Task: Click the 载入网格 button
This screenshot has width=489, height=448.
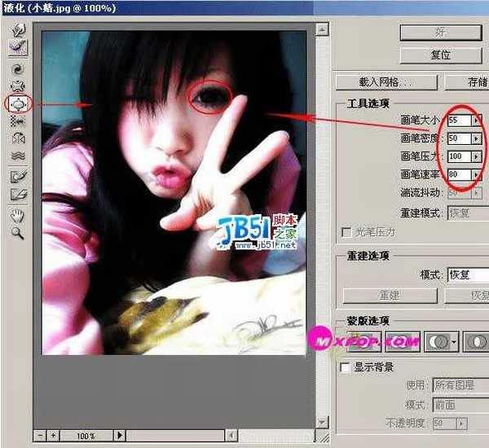Action: pyautogui.click(x=386, y=82)
